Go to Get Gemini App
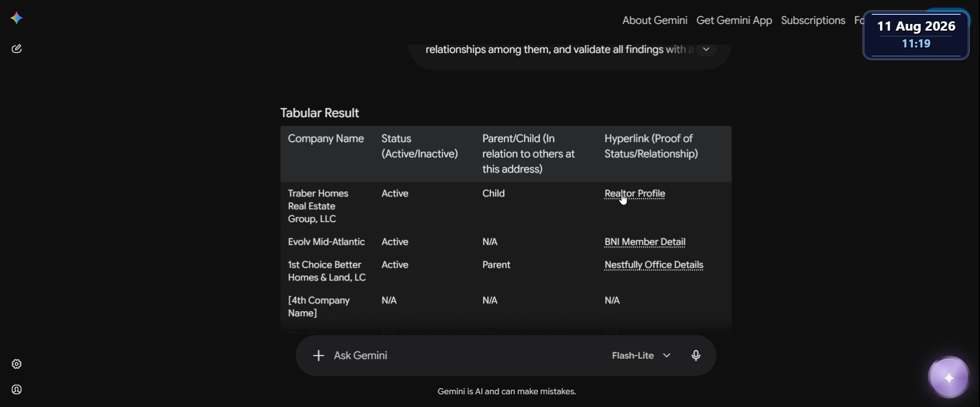Screen dimensions: 980x407 tap(734, 20)
